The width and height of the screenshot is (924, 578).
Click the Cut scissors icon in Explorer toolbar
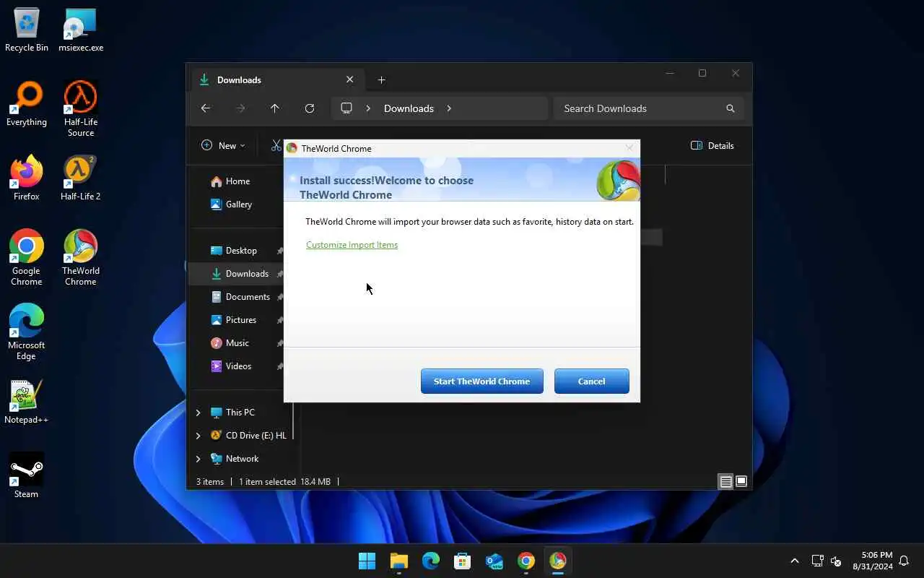click(x=276, y=145)
